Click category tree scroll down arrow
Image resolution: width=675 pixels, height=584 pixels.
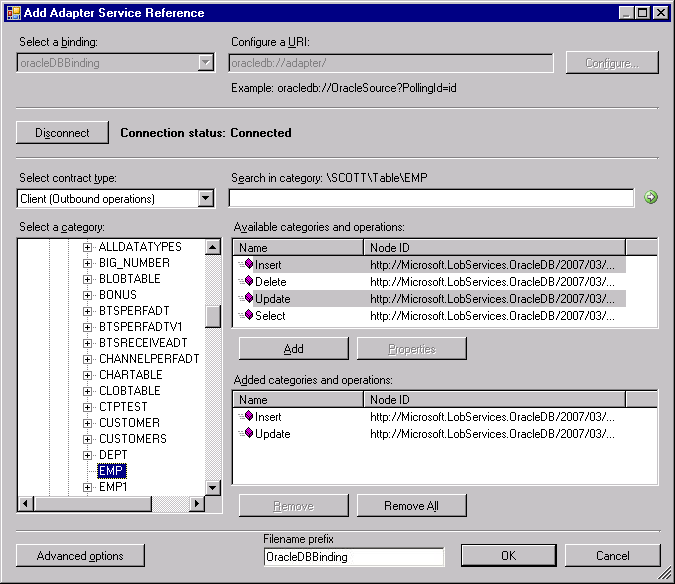coord(213,488)
